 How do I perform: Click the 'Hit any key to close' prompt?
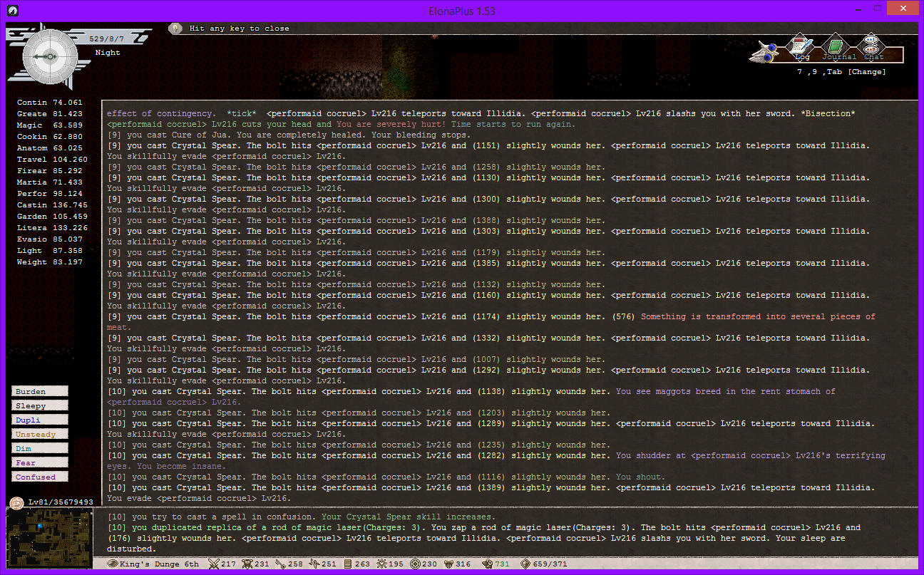coord(240,29)
